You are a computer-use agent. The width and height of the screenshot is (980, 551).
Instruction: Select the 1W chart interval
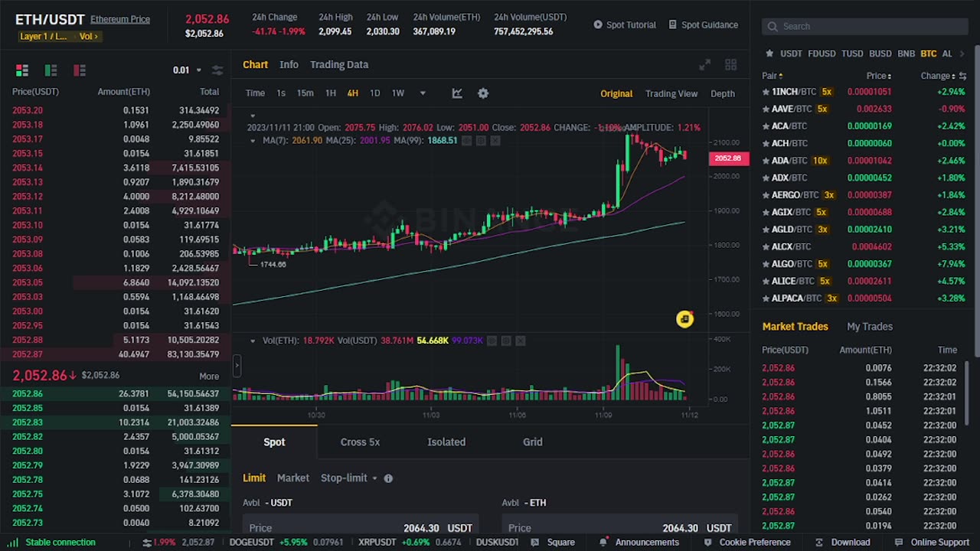pyautogui.click(x=398, y=93)
